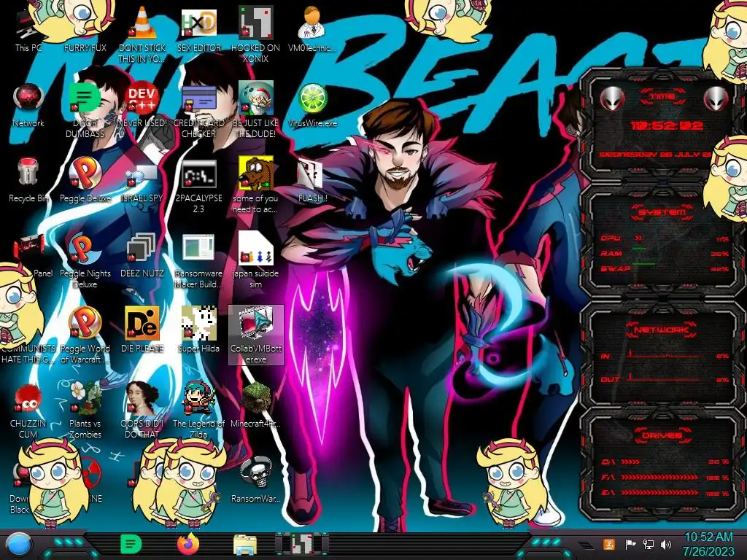This screenshot has height=560, width=747.
Task: Open Ransomware Maker Builder icon
Action: pos(198,260)
